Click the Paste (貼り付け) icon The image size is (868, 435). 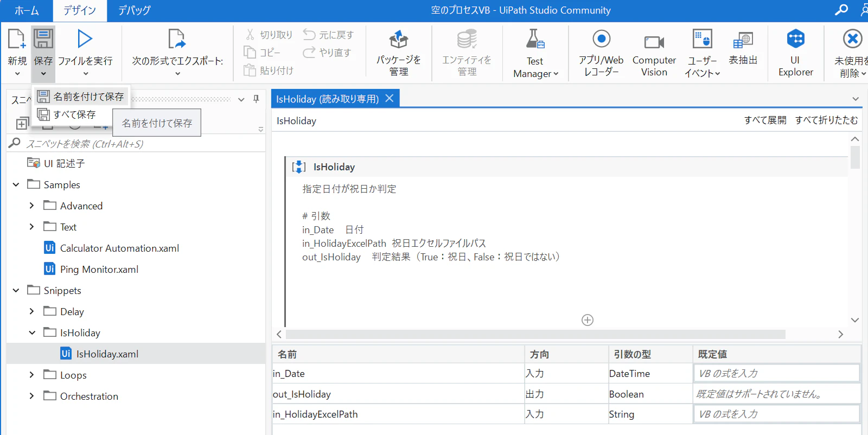coord(250,70)
